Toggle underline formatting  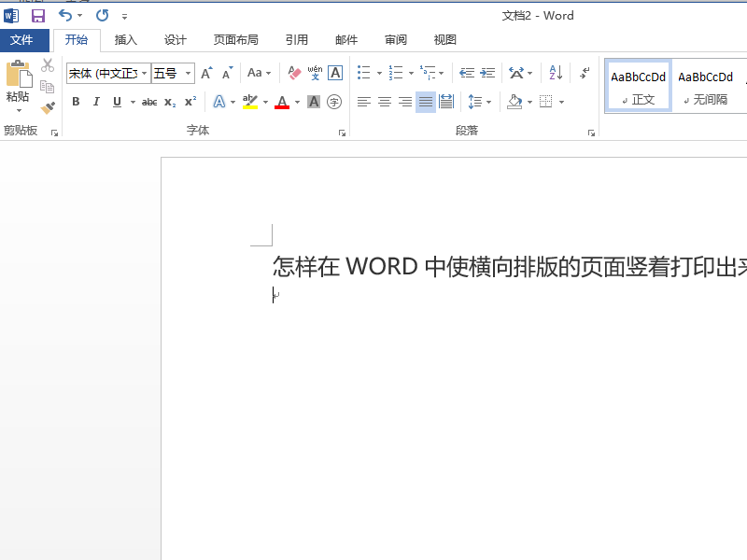115,102
